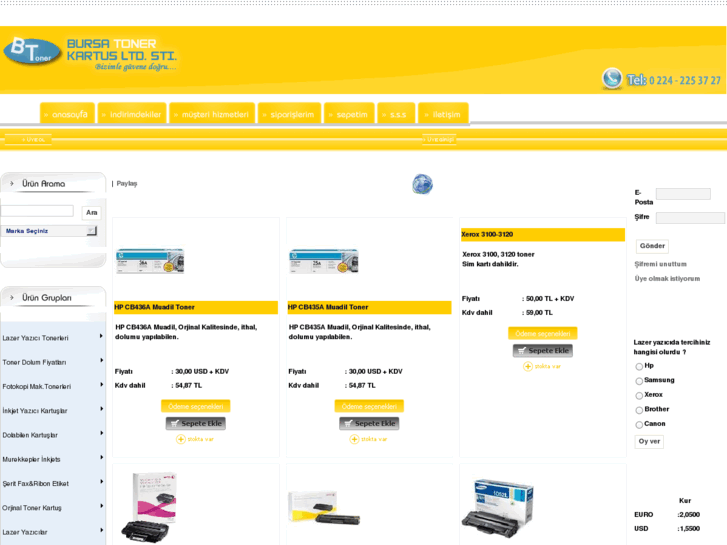Open s.s.s tab
Image resolution: width=727 pixels, height=545 pixels.
[396, 113]
